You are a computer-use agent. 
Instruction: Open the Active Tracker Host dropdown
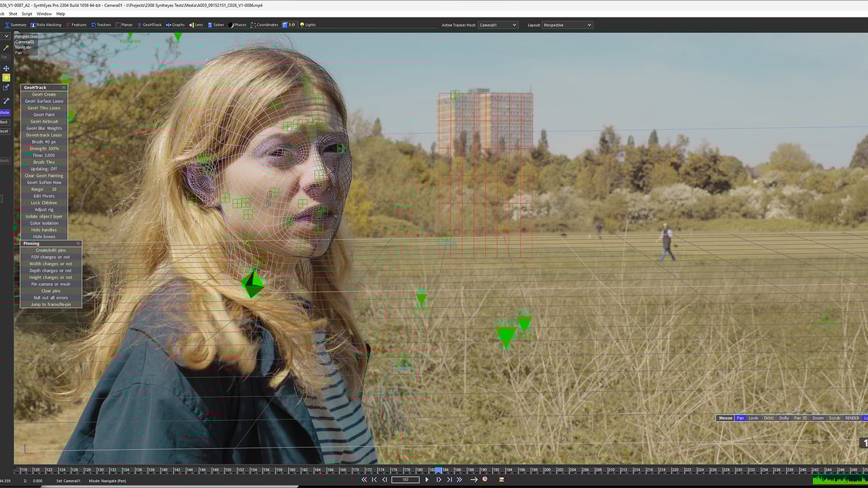498,24
